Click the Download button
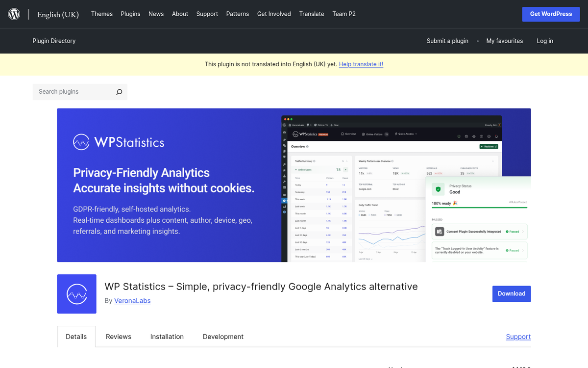 pyautogui.click(x=512, y=293)
